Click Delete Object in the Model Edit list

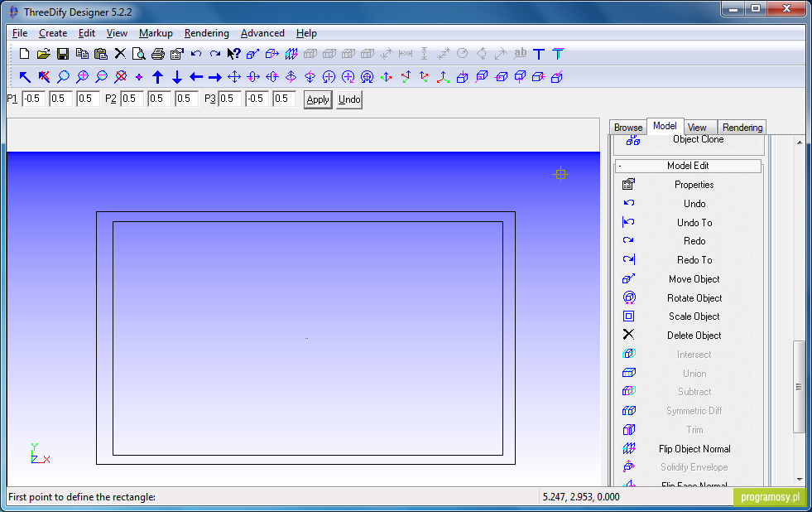point(694,336)
